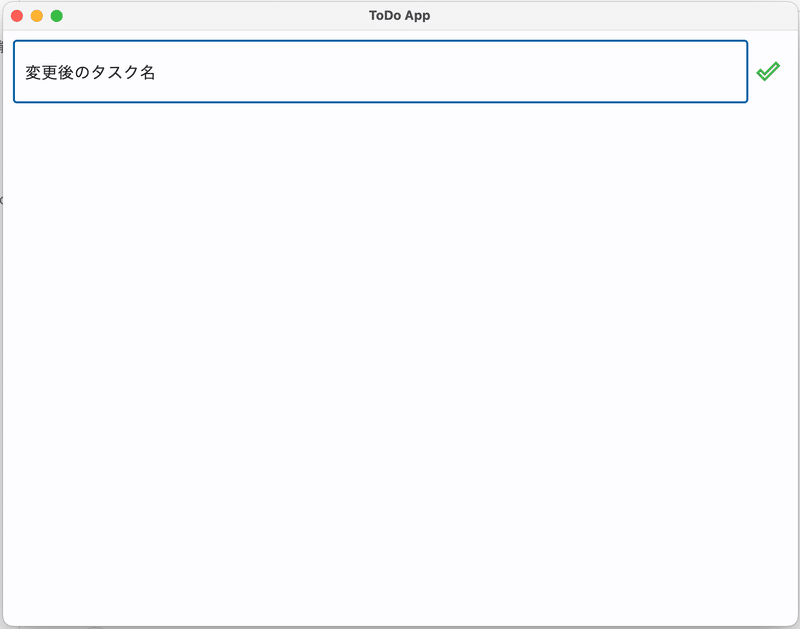The image size is (800, 629).
Task: Maximize the ToDo App window
Action: click(57, 16)
